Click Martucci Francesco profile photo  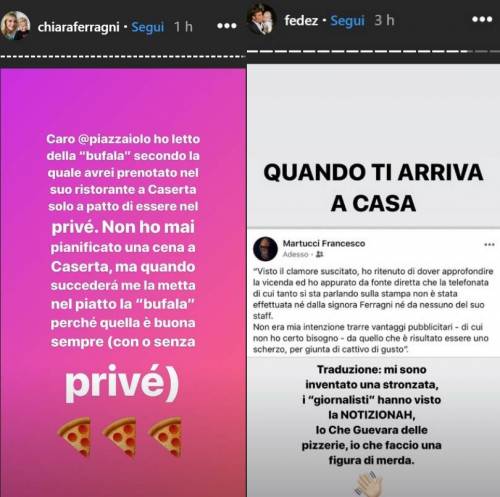coord(265,249)
